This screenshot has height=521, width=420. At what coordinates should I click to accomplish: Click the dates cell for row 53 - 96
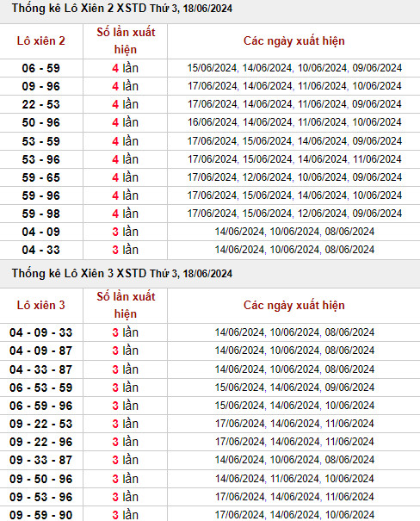click(x=294, y=159)
